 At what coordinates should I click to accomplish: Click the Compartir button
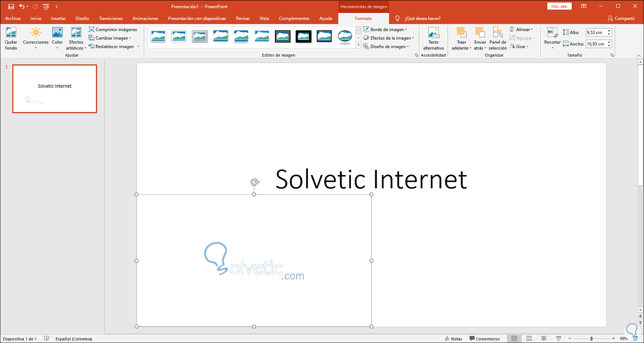[x=621, y=18]
